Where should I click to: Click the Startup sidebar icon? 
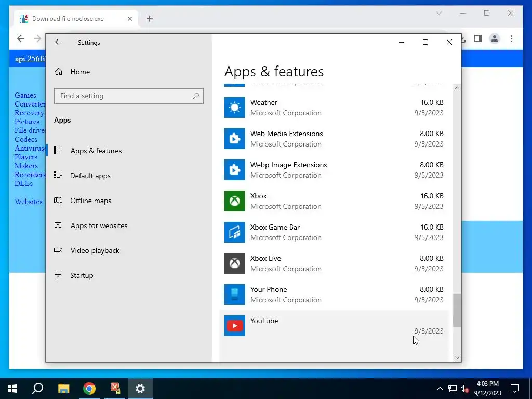[x=58, y=275]
